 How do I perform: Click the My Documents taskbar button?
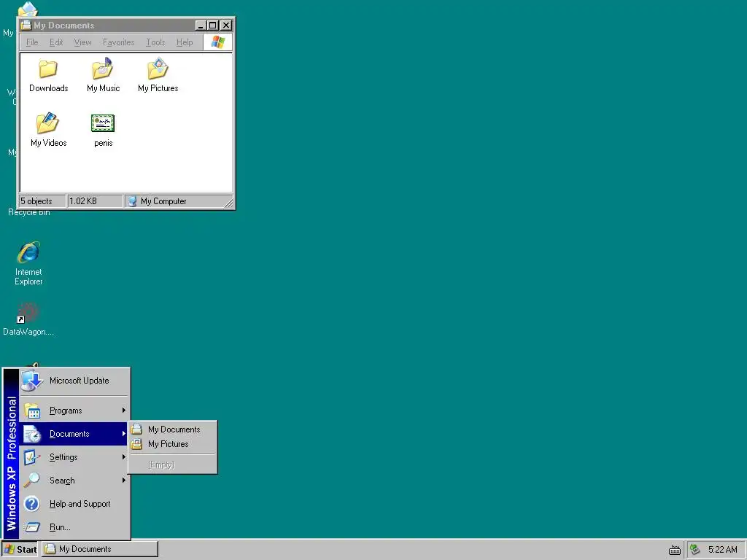pos(99,549)
